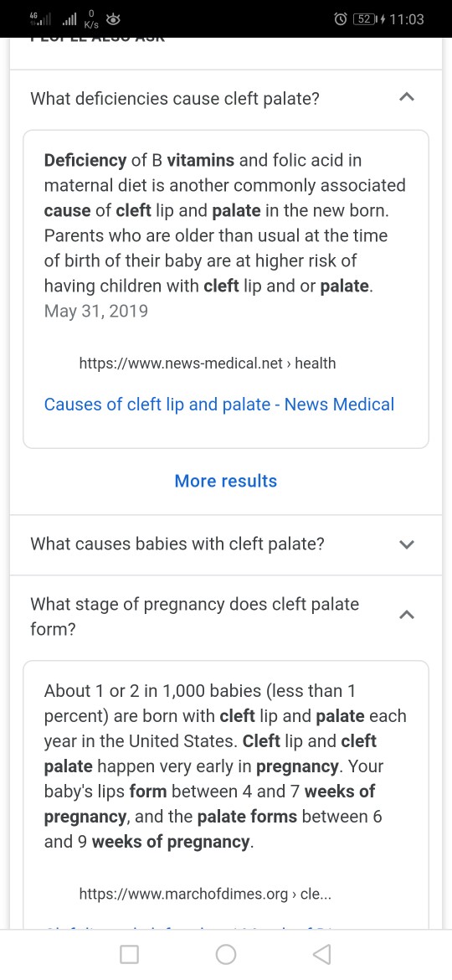The width and height of the screenshot is (452, 980).
Task: Collapse the 'What stage of pregnancy' answer chevron
Action: pos(407,616)
